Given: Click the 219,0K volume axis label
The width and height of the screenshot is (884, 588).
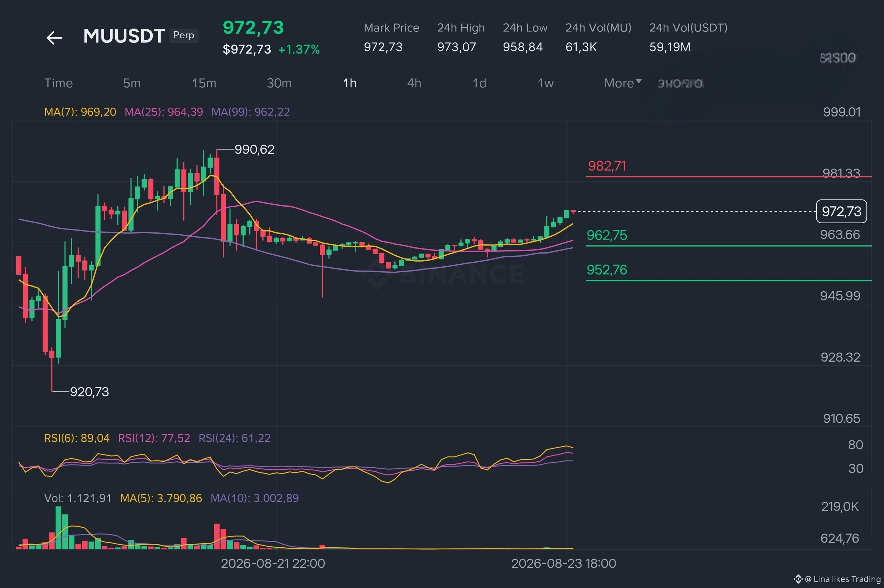Looking at the screenshot, I should click(840, 507).
